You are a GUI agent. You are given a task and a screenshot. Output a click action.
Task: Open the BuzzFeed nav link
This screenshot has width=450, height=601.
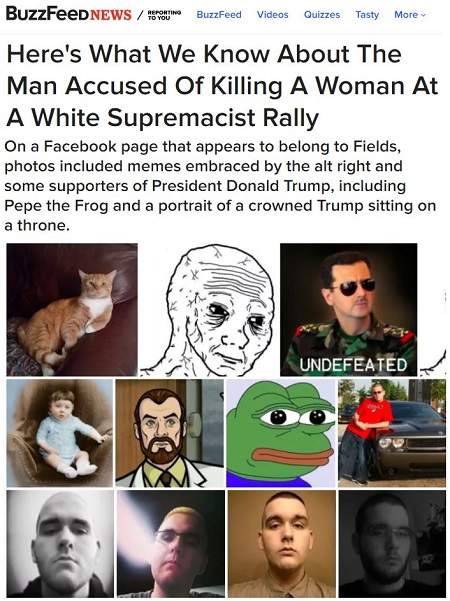[219, 15]
